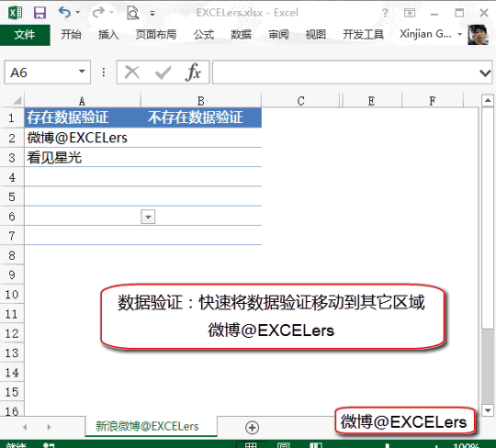Add a new sheet with the plus button
Screen dimensions: 496x448
(x=252, y=427)
